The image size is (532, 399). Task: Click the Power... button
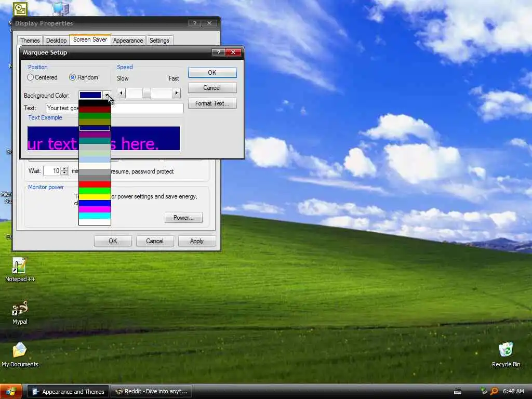click(x=183, y=218)
